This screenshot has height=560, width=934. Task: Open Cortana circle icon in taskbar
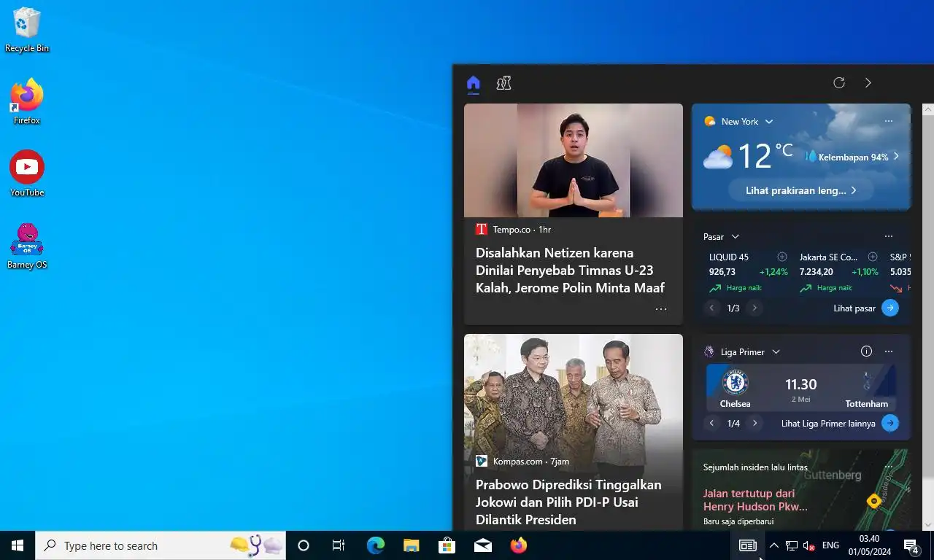point(304,545)
